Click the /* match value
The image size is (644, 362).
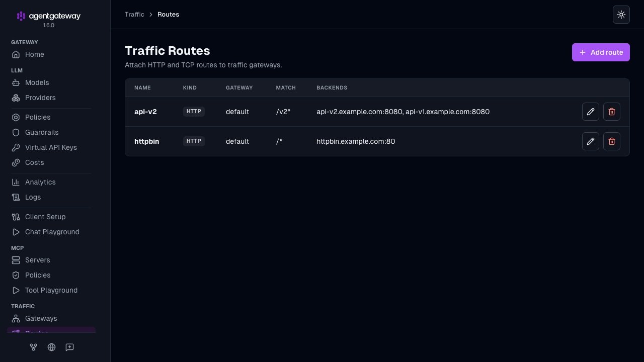point(279,141)
